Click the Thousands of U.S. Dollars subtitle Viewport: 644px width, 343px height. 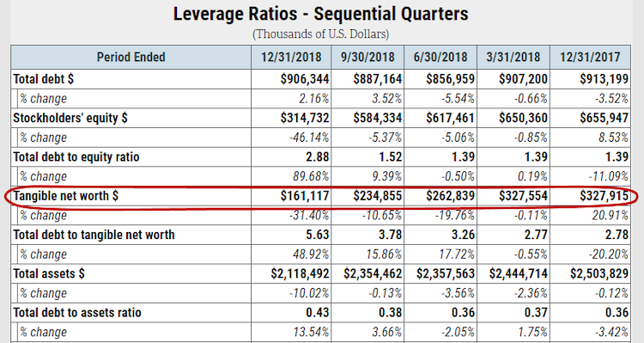321,34
